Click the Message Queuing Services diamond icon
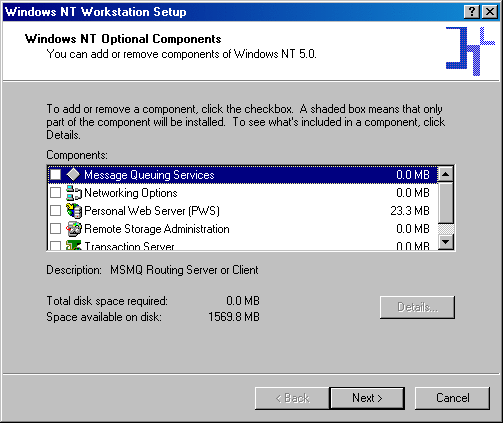This screenshot has height=423, width=503. coord(73,174)
